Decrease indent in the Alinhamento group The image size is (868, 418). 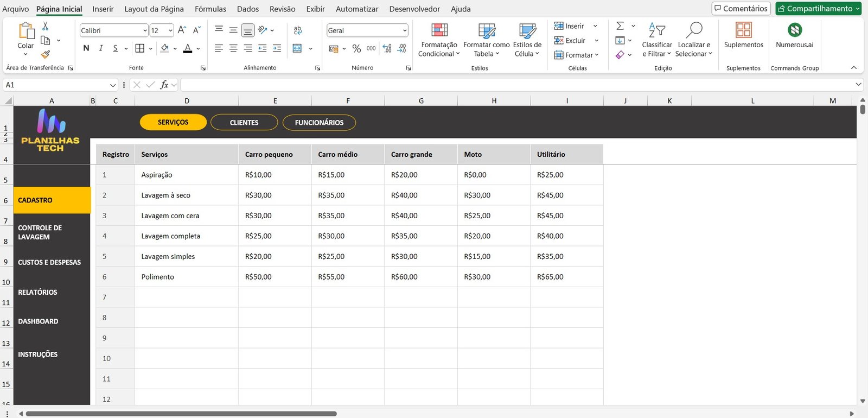point(263,48)
